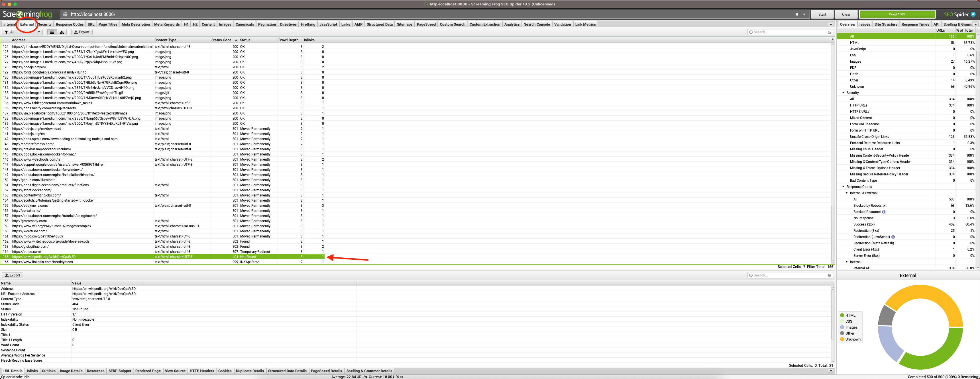The image size is (980, 379).
Task: Export the lower URL details panel
Action: tap(13, 275)
